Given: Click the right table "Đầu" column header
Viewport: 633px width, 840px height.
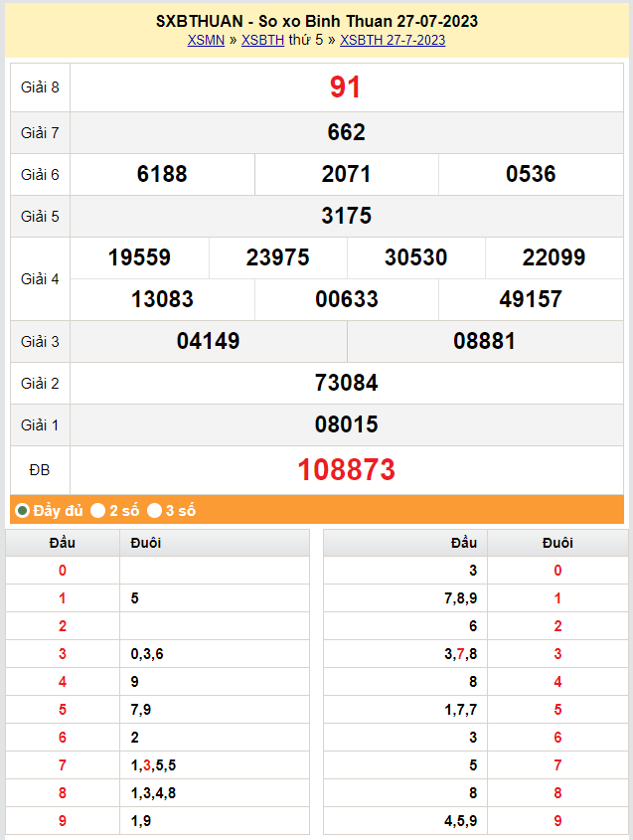Looking at the screenshot, I should (x=463, y=543).
